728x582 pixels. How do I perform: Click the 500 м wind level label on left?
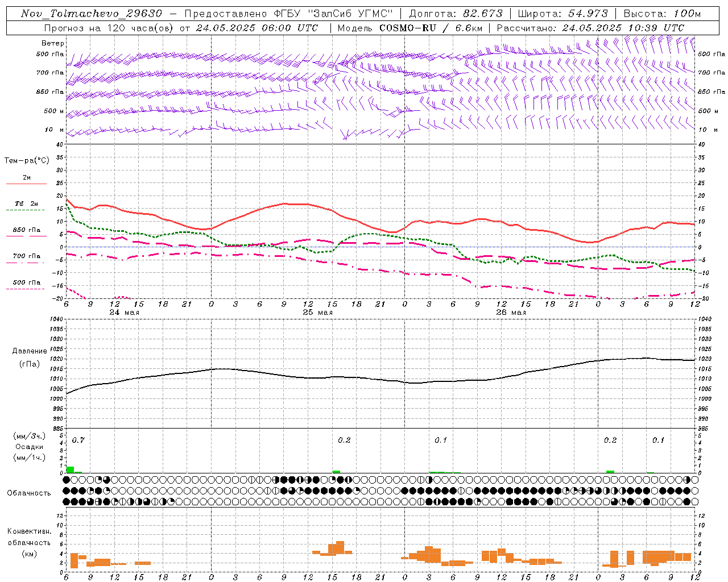[54, 111]
